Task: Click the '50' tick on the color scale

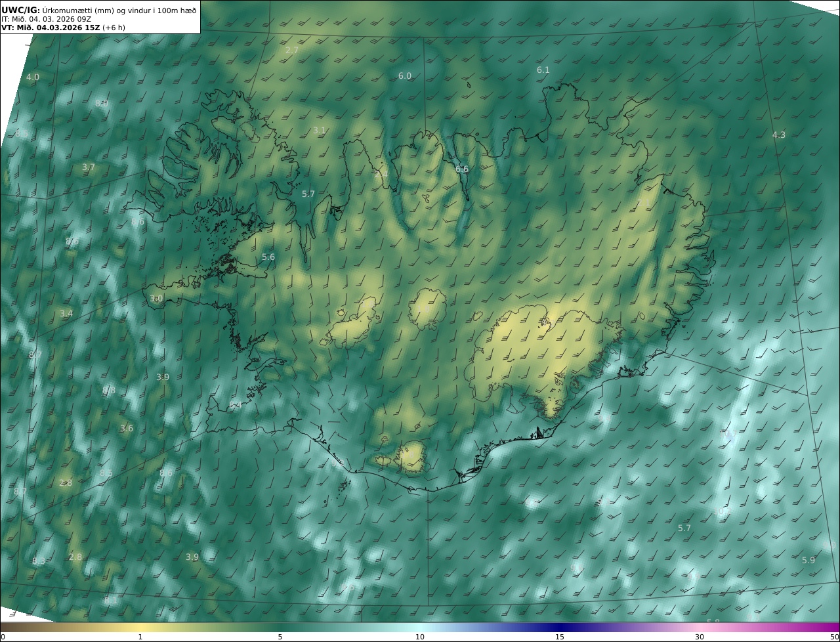Action: point(834,637)
